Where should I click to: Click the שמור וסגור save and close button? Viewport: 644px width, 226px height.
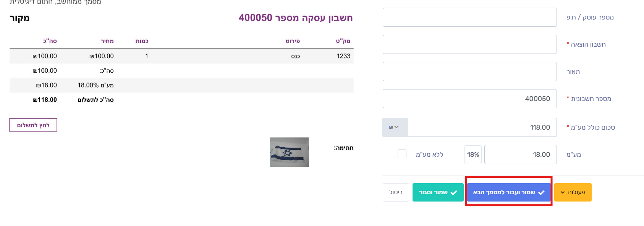coord(438,192)
